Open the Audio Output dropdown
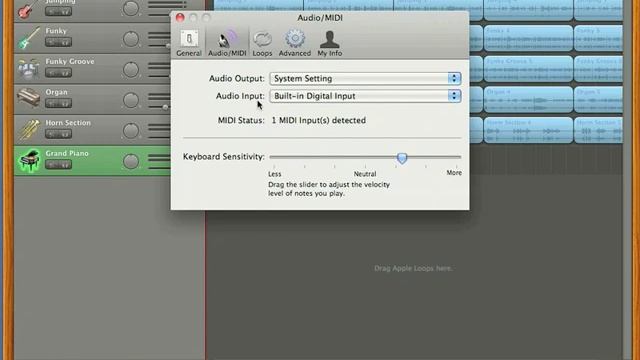 pyautogui.click(x=365, y=78)
